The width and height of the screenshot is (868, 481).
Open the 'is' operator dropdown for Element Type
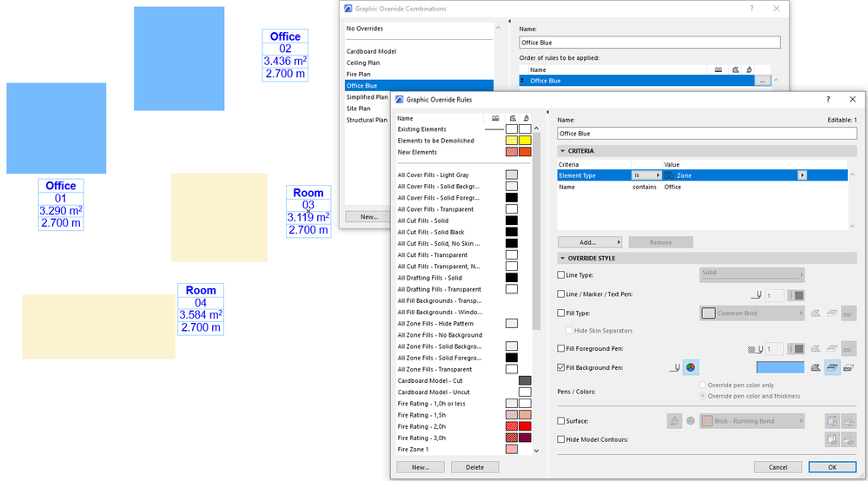coord(646,175)
